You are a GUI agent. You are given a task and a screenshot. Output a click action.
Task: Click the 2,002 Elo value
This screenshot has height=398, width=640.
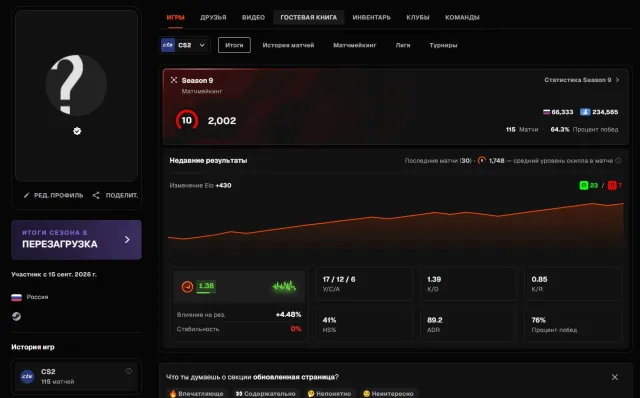pyautogui.click(x=222, y=121)
